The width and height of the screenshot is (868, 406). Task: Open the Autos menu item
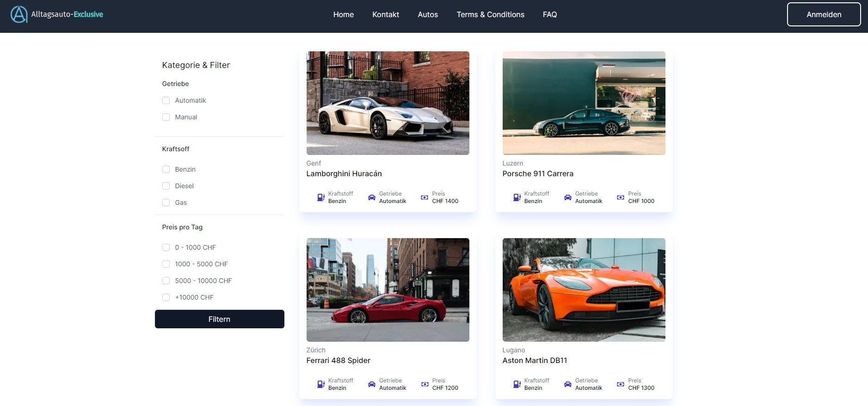click(428, 14)
